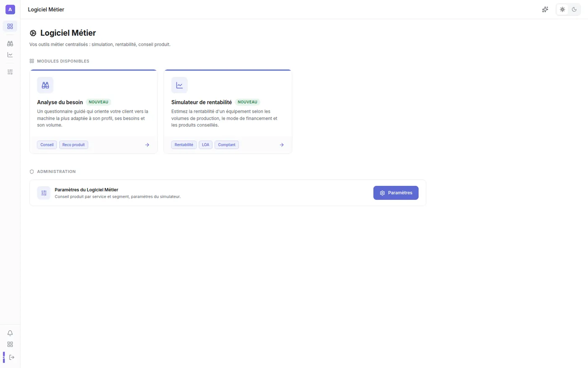Open the apps grid icon at sidebar bottom
The width and height of the screenshot is (588, 368).
pos(10,344)
